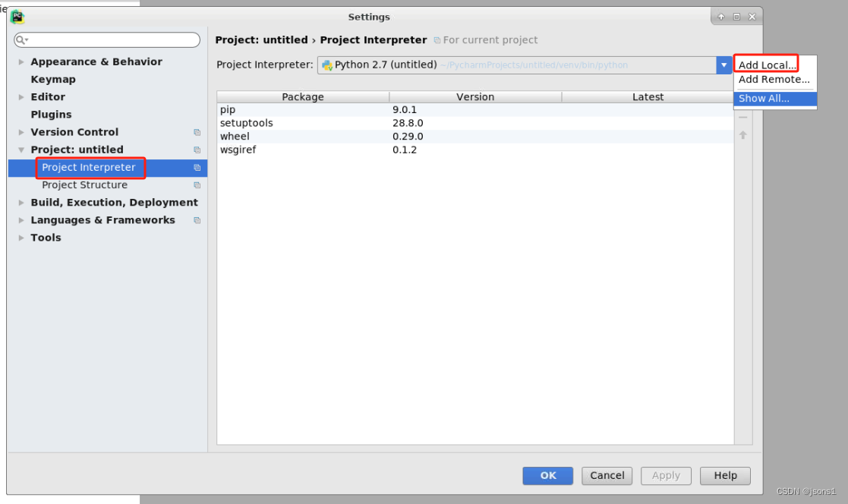Click the remove package minus icon
Viewport: 848px width, 504px height.
pyautogui.click(x=742, y=118)
